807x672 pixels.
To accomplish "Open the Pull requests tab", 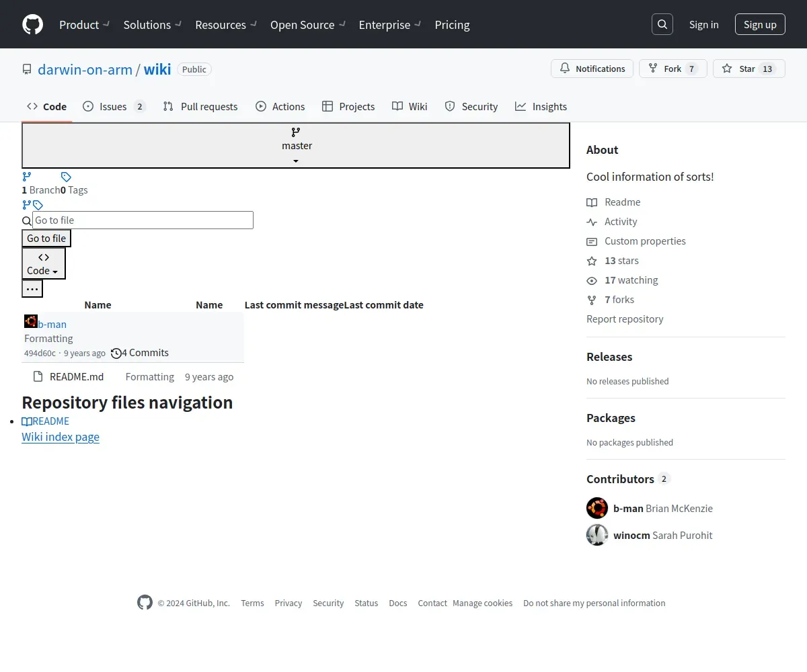I will pos(200,106).
